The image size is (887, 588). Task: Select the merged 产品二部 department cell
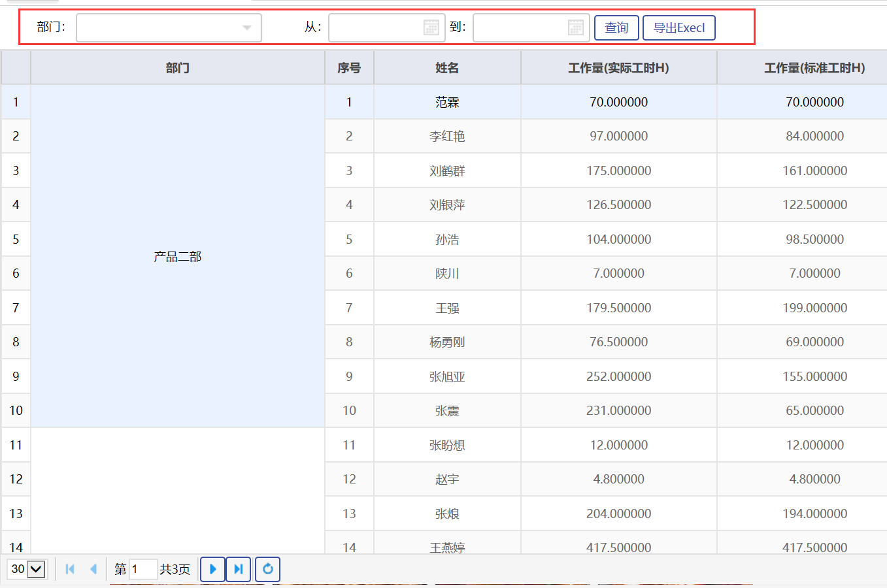(x=177, y=257)
